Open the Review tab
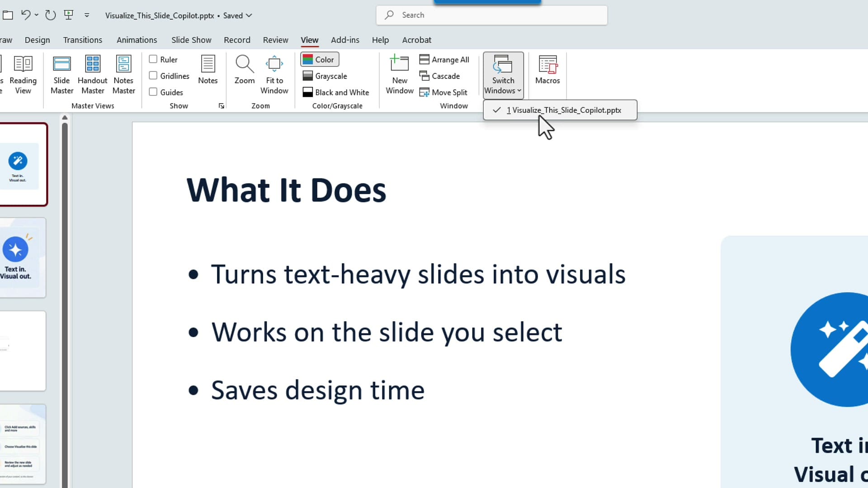This screenshot has width=868, height=488. point(276,40)
